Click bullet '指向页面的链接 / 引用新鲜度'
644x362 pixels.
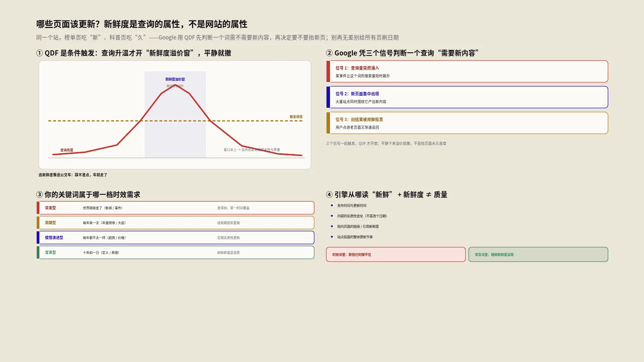[358, 226]
